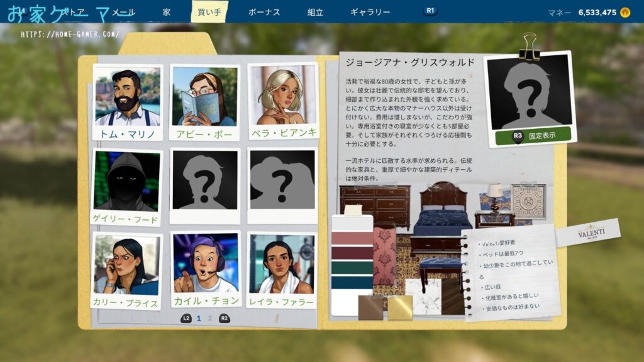Go to the 組立 tab
The image size is (644, 362).
315,13
